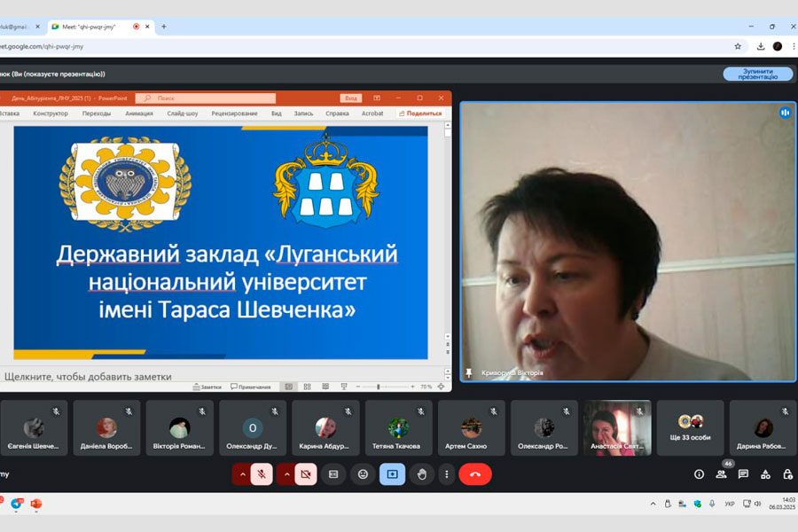Viewport: 798px width, 532px height.
Task: Bookmark page with star icon
Action: 738,46
